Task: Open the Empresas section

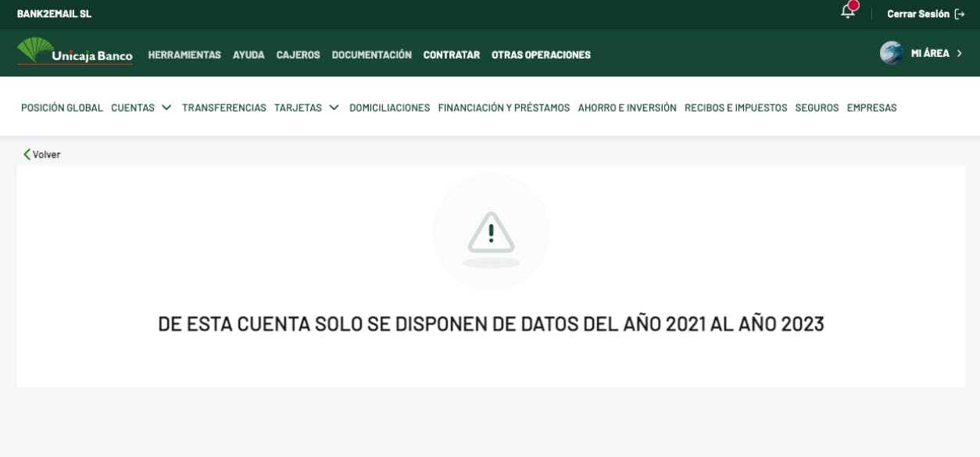Action: tap(871, 108)
